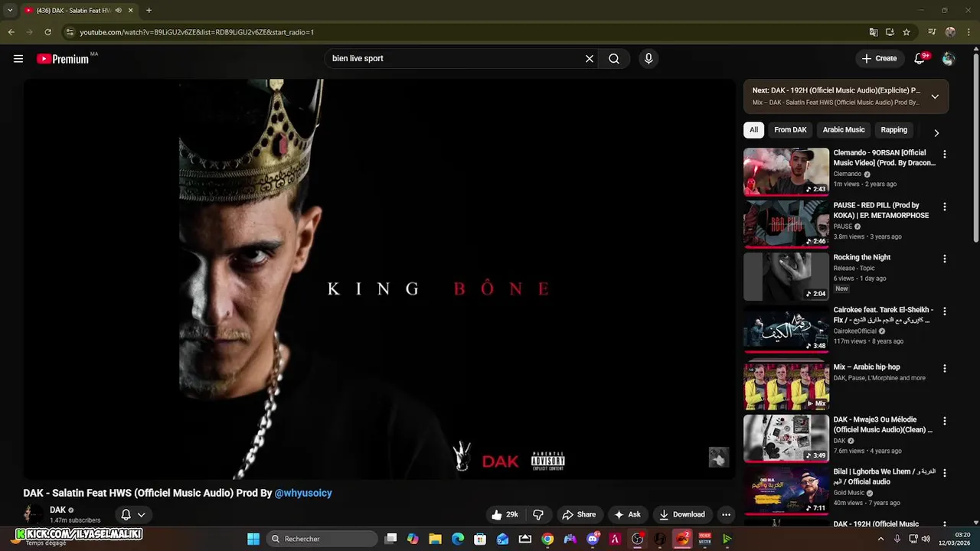Screen dimensions: 980x551
Task: Reload the page with refresh icon
Action: click(x=47, y=32)
